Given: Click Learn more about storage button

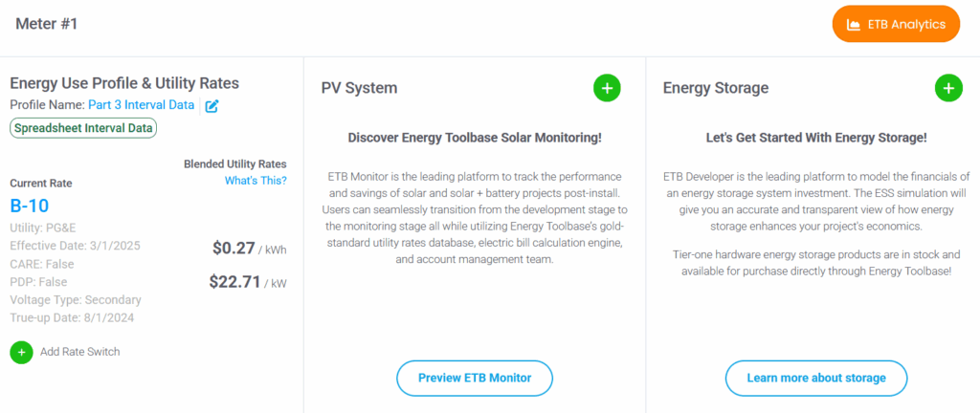Looking at the screenshot, I should point(816,378).
